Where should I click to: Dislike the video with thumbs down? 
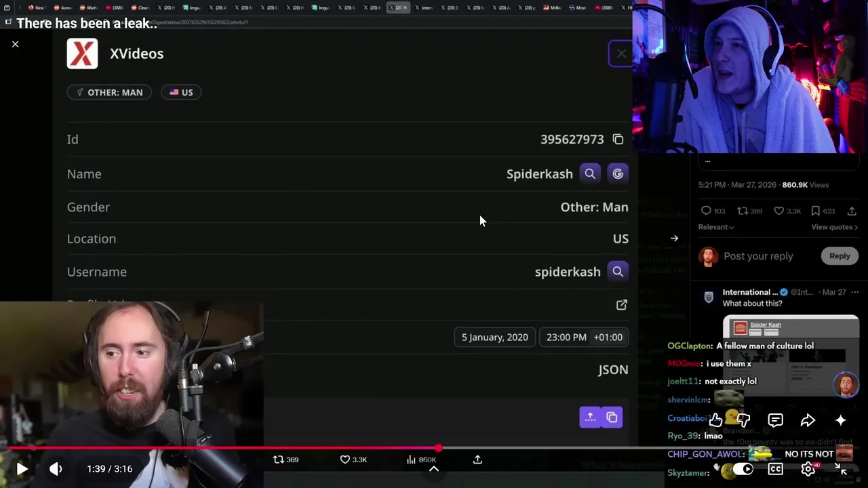743,421
